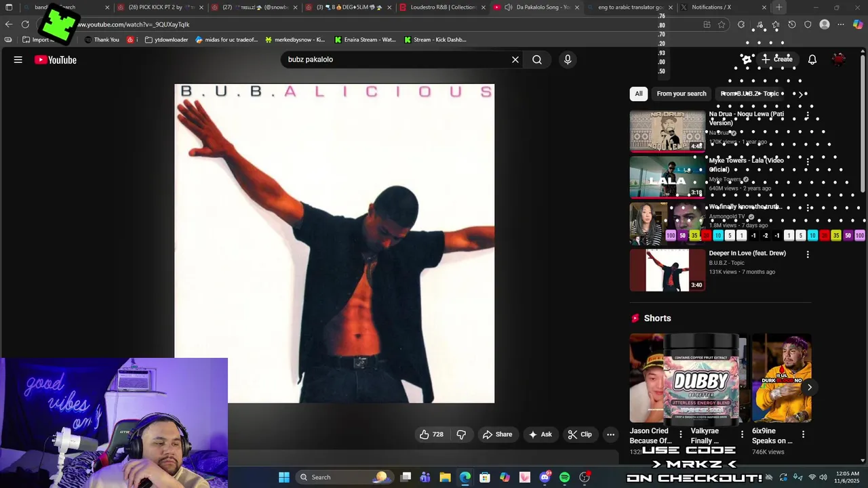Switch to eng to arabic translator tab
This screenshot has width=868, height=488.
click(629, 7)
